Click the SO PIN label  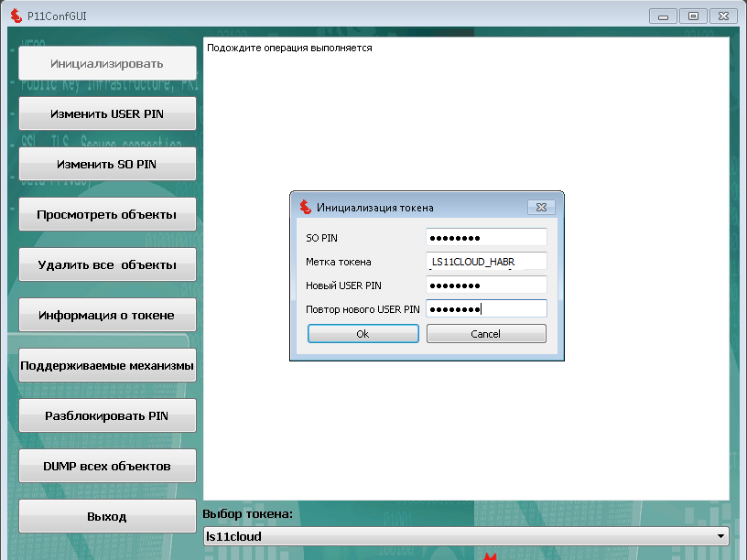click(321, 238)
